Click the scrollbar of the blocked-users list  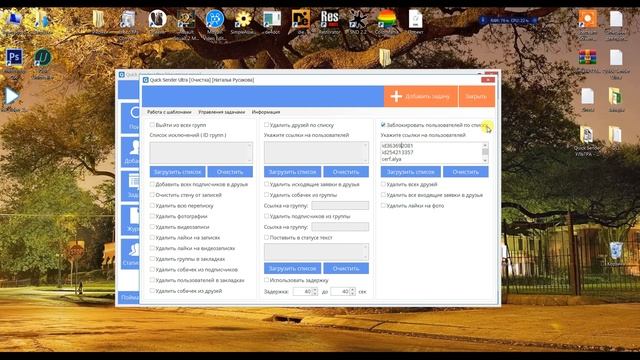click(x=485, y=152)
